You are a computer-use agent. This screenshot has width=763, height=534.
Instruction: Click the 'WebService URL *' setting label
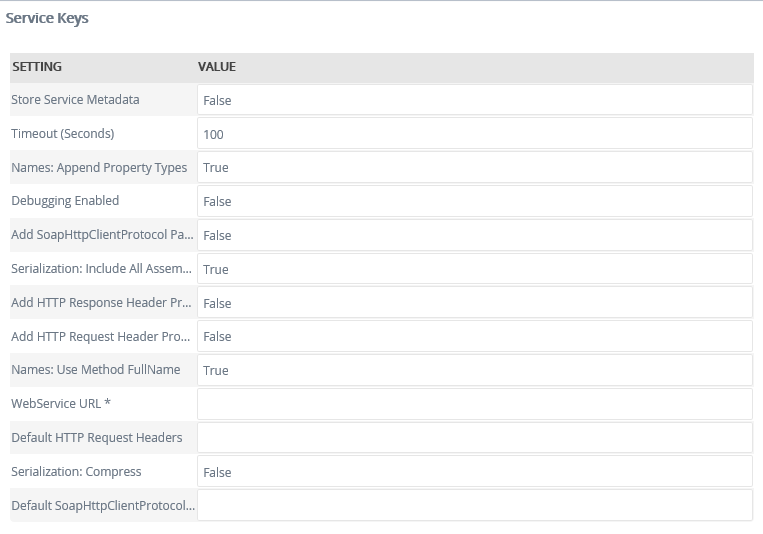coord(61,403)
